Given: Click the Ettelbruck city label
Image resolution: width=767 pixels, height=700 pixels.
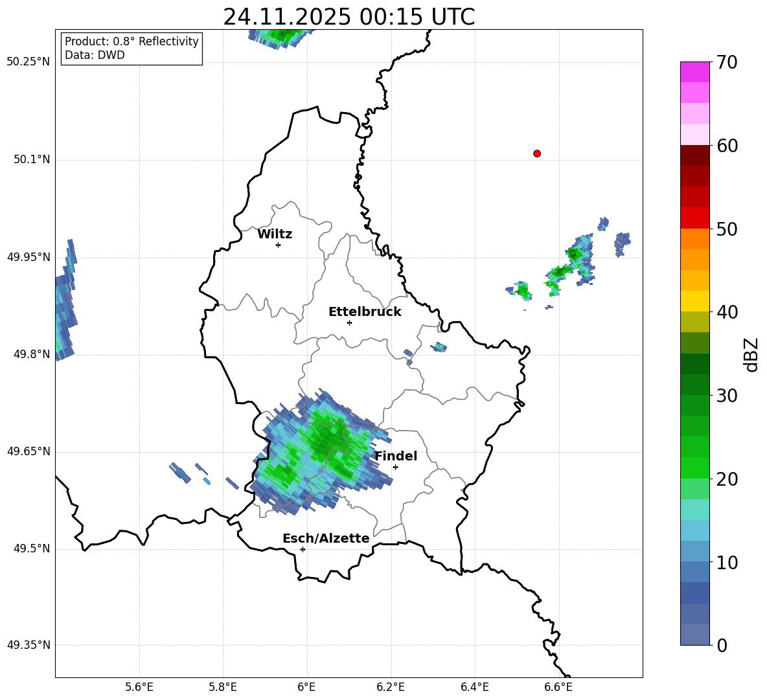Looking at the screenshot, I should [365, 312].
